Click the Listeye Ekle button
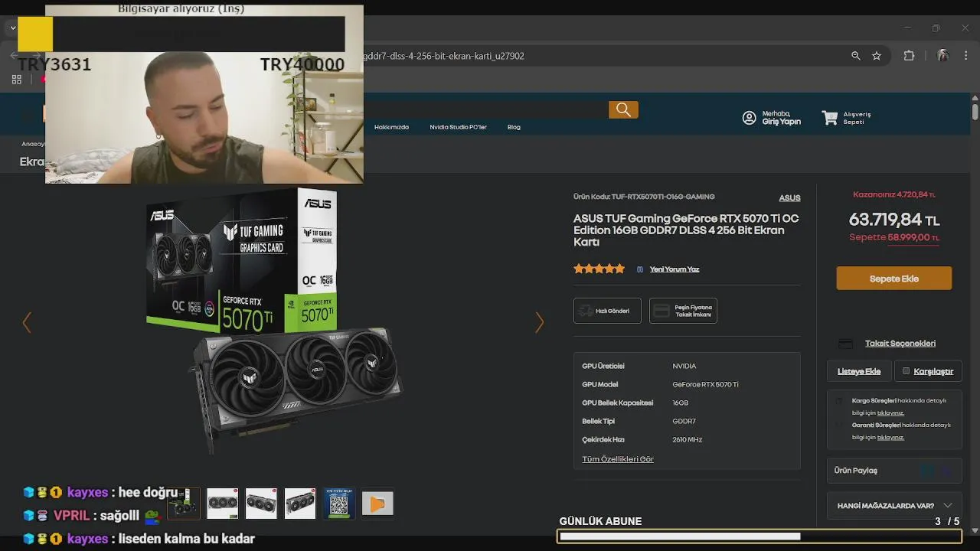This screenshot has height=551, width=980. (859, 371)
